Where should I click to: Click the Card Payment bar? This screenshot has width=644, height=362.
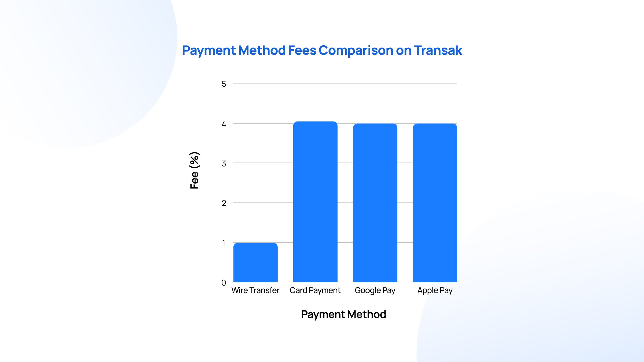314,203
